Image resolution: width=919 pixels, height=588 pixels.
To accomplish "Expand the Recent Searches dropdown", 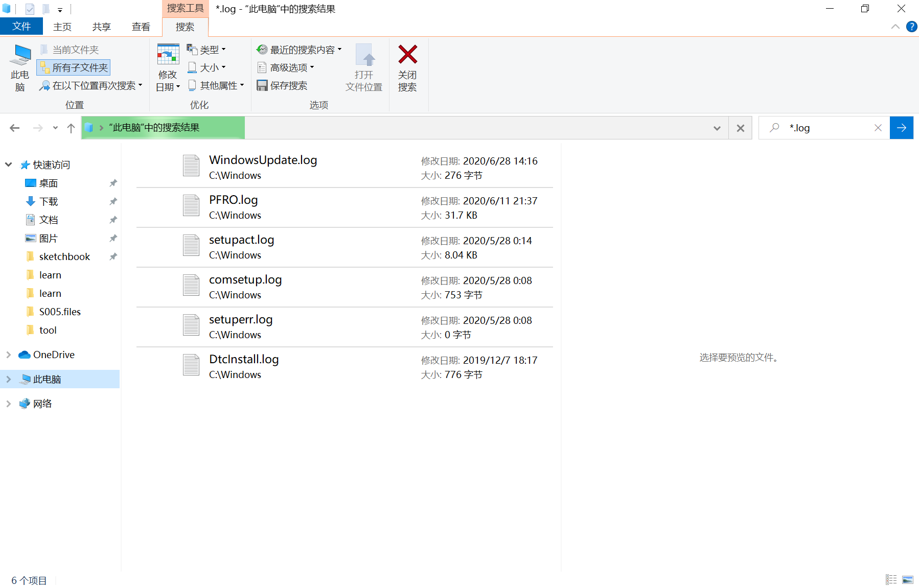I will [x=299, y=50].
